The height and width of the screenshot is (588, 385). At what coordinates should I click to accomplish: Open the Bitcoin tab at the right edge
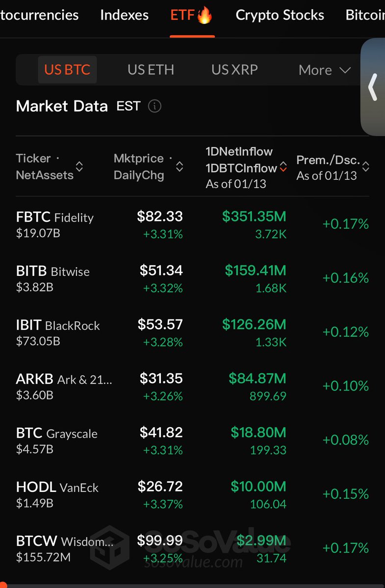[365, 15]
